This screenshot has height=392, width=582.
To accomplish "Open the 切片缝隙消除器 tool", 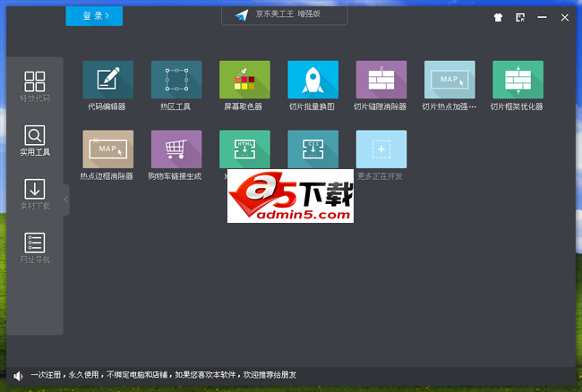I will (x=381, y=80).
